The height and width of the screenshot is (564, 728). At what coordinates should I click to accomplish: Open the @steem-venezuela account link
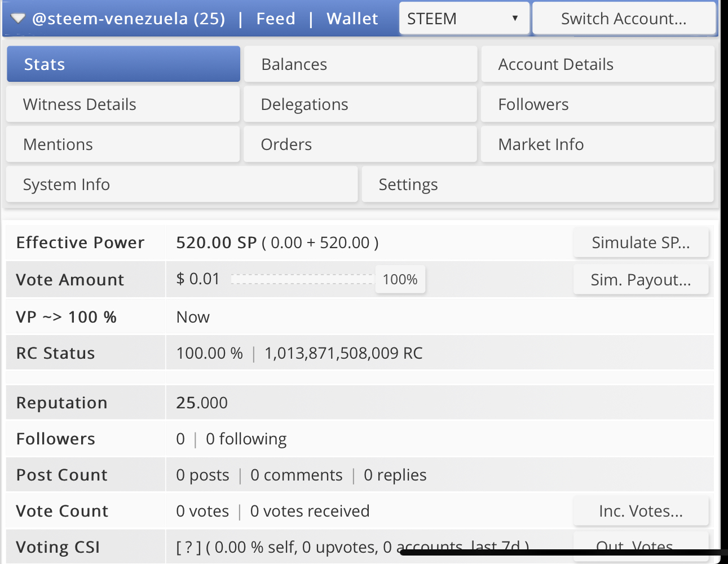129,19
